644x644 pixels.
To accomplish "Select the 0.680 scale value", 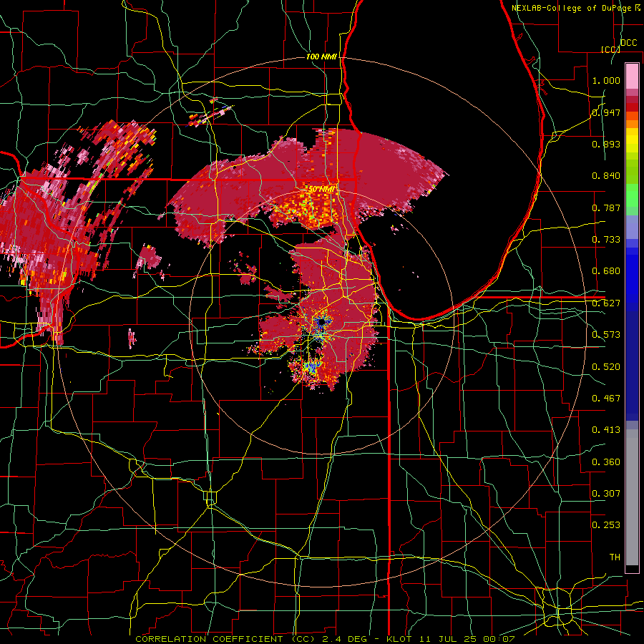I will click(x=606, y=270).
